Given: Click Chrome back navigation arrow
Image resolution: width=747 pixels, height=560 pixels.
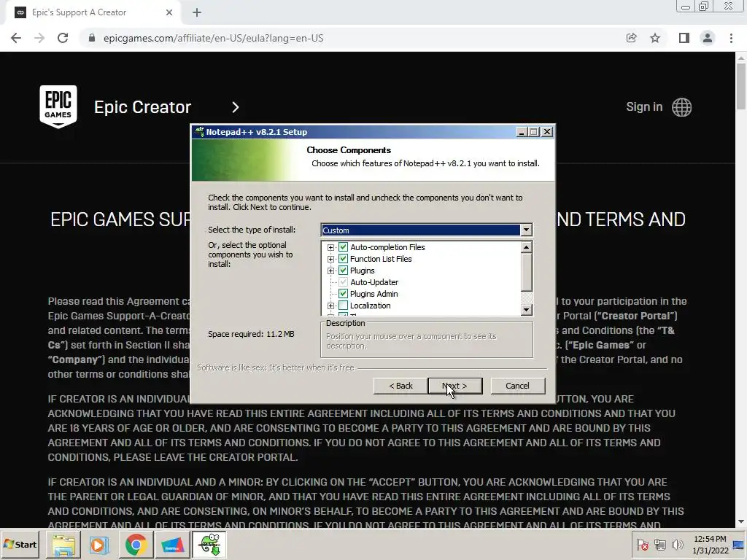Looking at the screenshot, I should pos(16,38).
